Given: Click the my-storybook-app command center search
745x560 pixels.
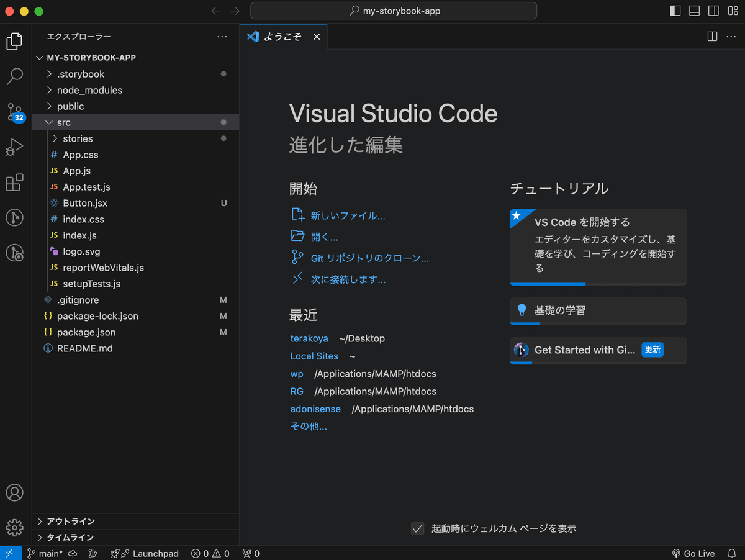Looking at the screenshot, I should click(394, 11).
